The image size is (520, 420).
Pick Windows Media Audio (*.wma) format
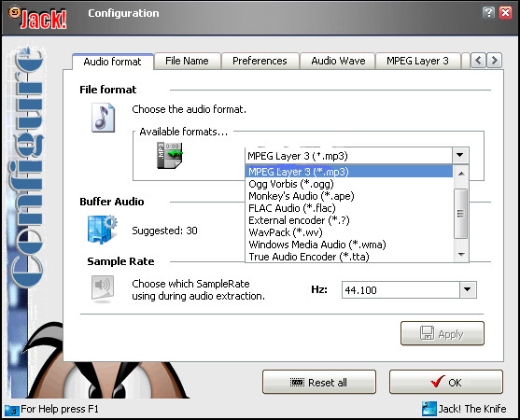point(349,245)
